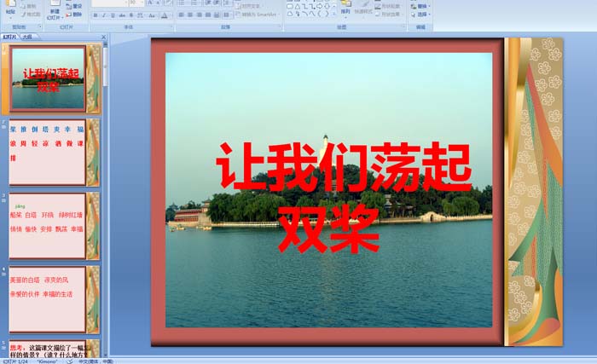Viewport: 597px width, 364px height.
Task: Switch to the Outline (大纲) tab
Action: (x=26, y=37)
